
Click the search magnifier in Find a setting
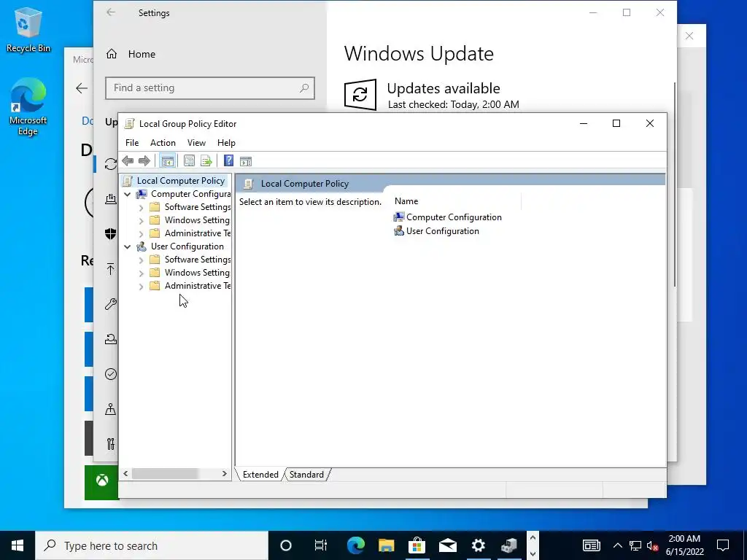(x=304, y=88)
